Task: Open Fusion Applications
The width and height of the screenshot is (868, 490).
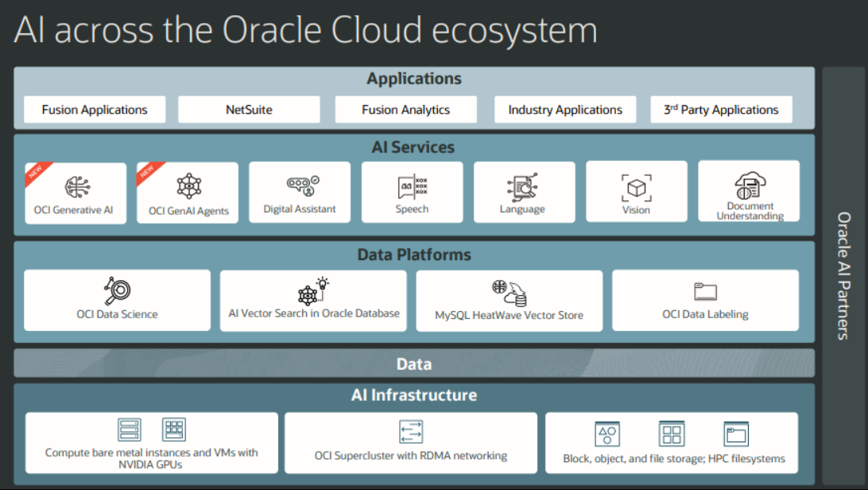Action: [94, 110]
